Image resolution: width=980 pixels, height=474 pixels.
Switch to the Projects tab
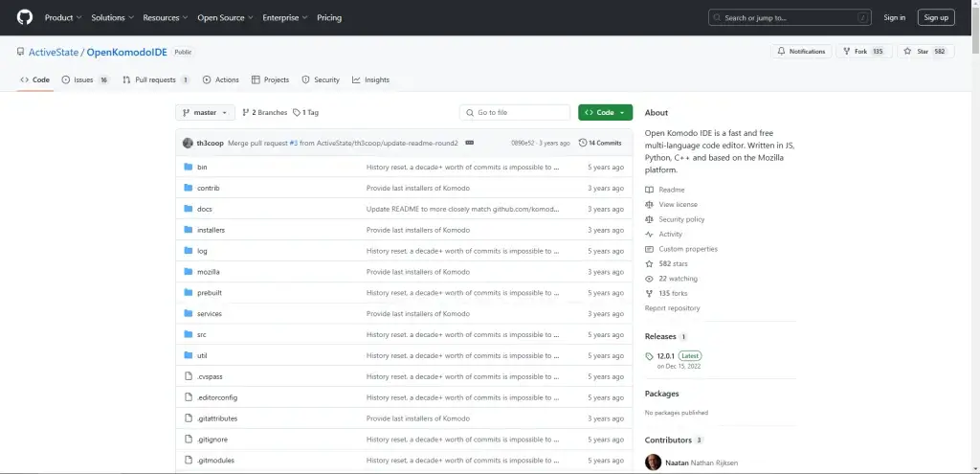[x=270, y=79]
